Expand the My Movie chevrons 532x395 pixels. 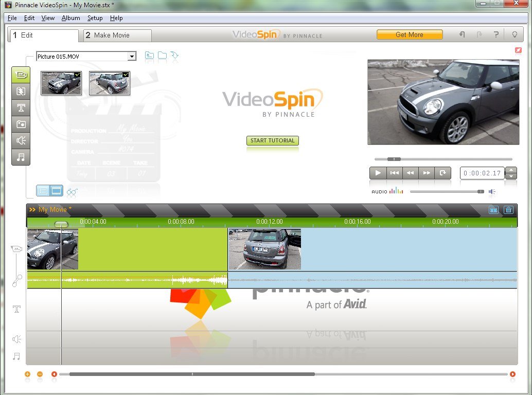[x=32, y=209]
